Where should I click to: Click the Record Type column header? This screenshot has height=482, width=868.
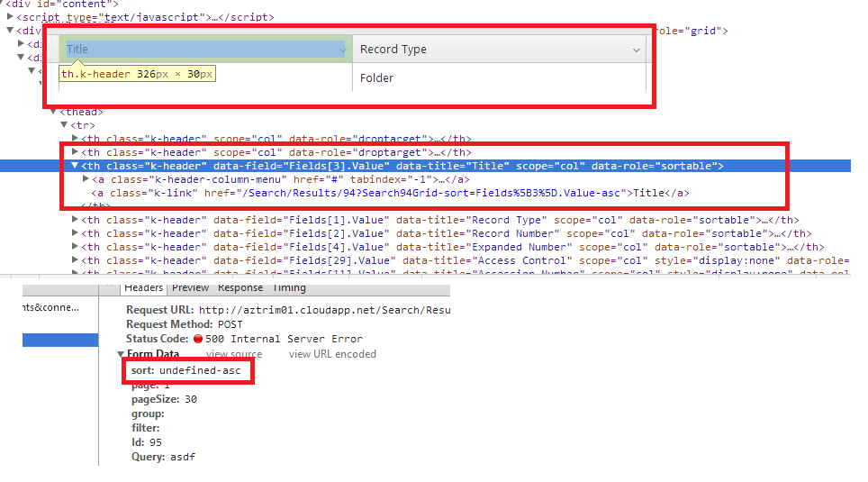(500, 50)
